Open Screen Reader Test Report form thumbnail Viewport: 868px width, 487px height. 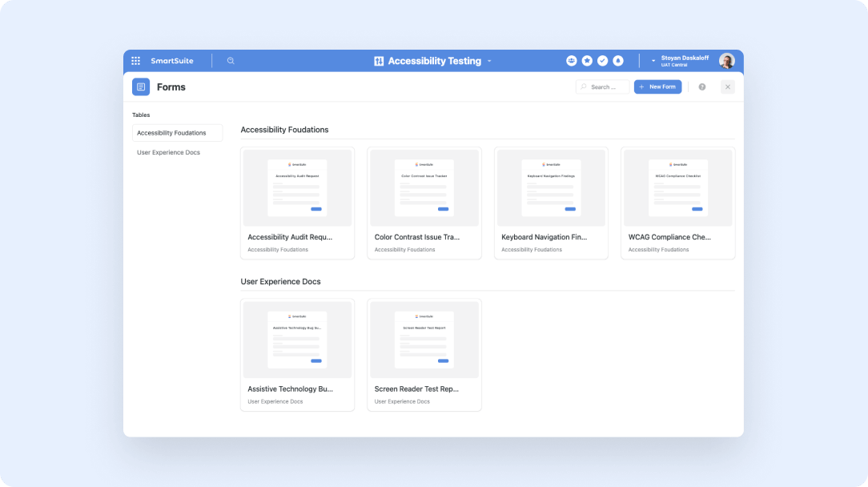click(x=424, y=340)
